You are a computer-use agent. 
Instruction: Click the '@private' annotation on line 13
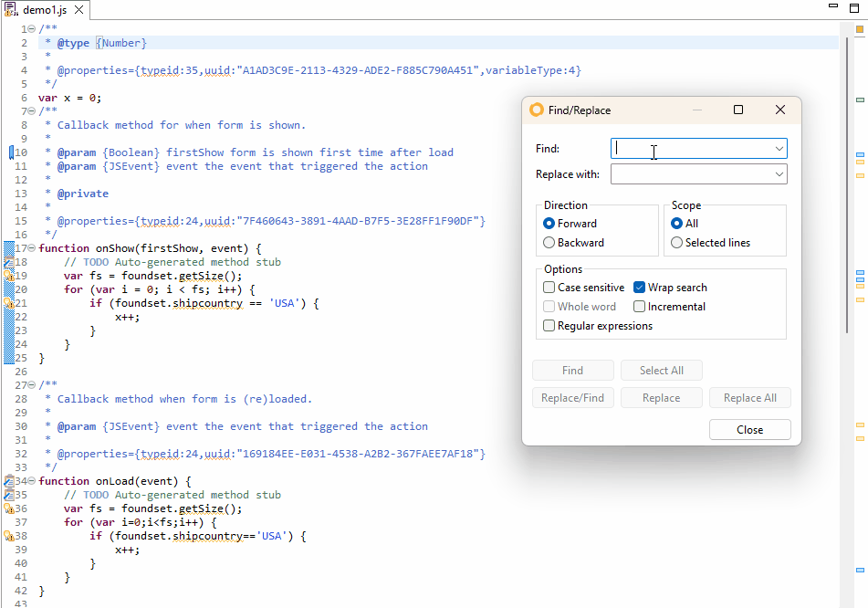pyautogui.click(x=83, y=194)
